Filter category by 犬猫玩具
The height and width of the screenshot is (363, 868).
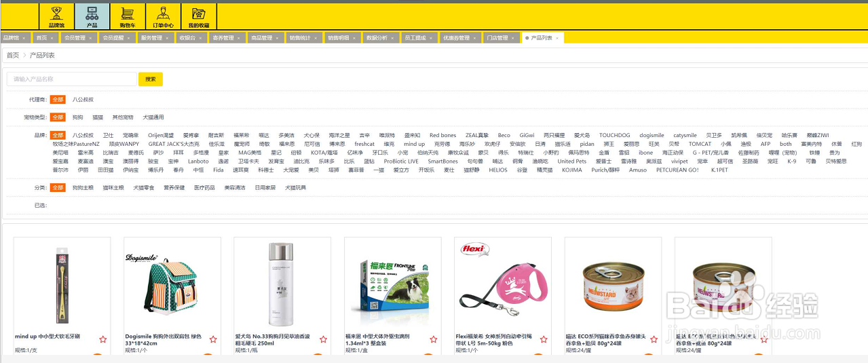(296, 187)
